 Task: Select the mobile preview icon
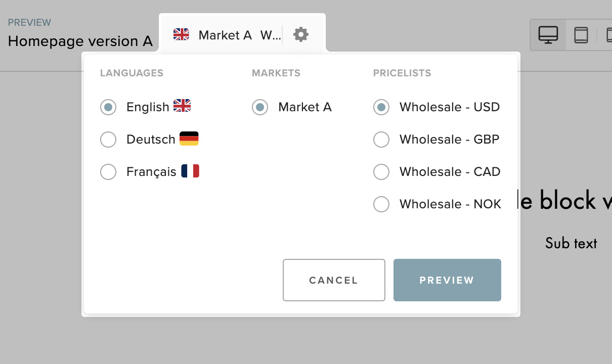609,35
